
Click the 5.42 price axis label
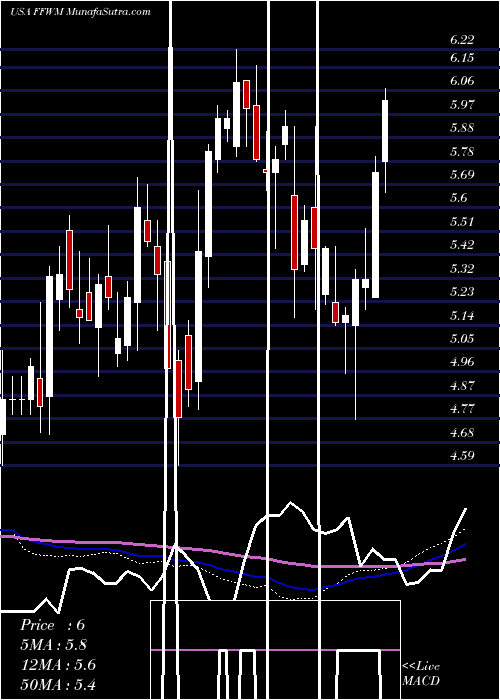point(461,245)
